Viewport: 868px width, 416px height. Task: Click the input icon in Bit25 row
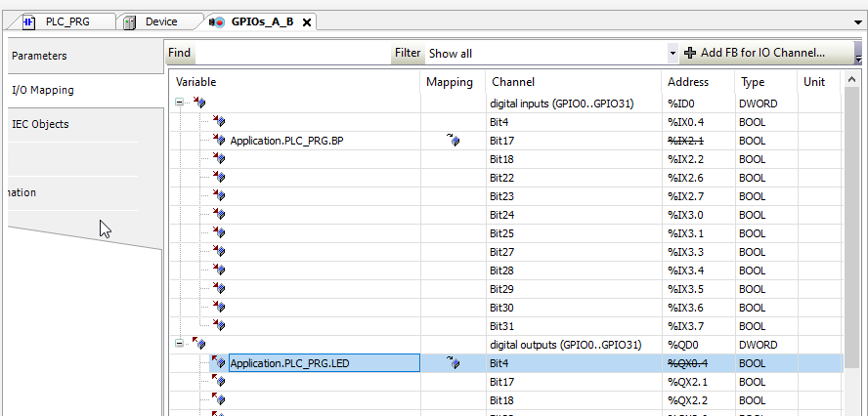point(219,232)
